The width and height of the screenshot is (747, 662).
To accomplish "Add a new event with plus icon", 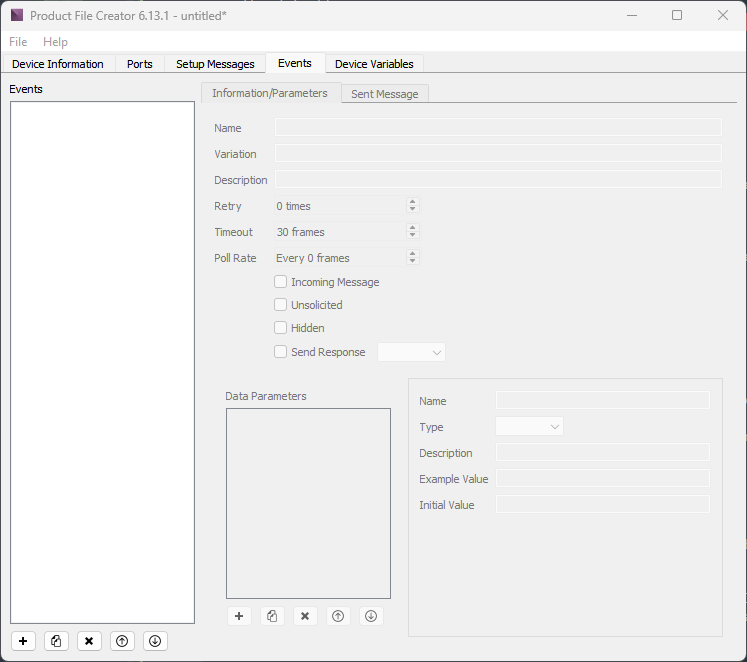I will pyautogui.click(x=24, y=641).
